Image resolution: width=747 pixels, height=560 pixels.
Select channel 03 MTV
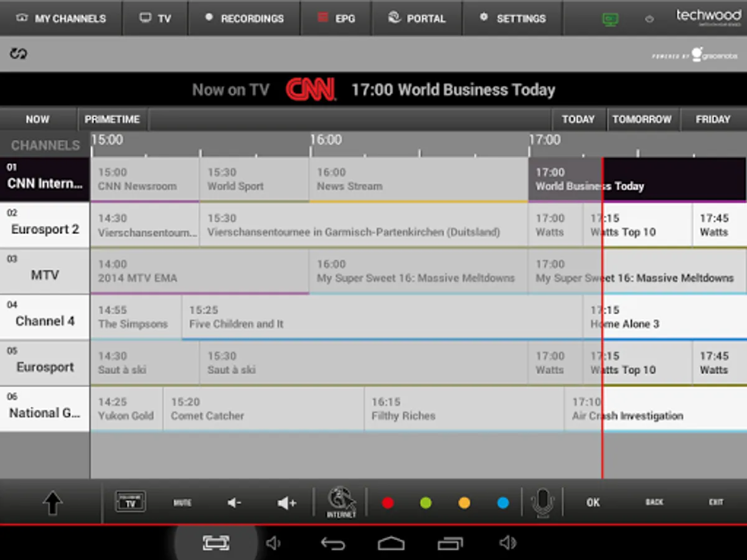[x=45, y=271]
